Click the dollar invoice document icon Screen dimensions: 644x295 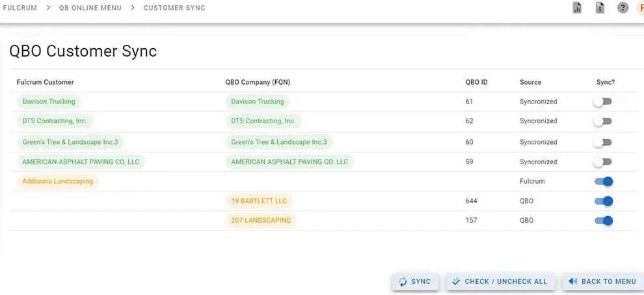[600, 8]
